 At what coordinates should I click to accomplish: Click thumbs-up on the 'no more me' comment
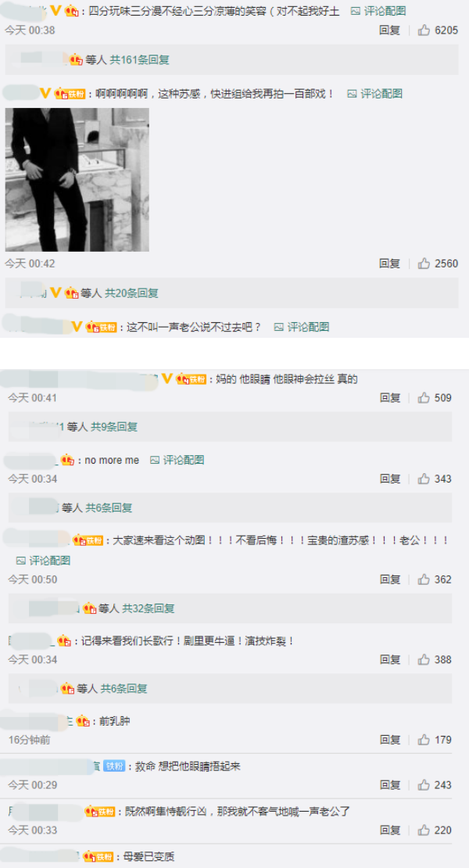(x=424, y=479)
